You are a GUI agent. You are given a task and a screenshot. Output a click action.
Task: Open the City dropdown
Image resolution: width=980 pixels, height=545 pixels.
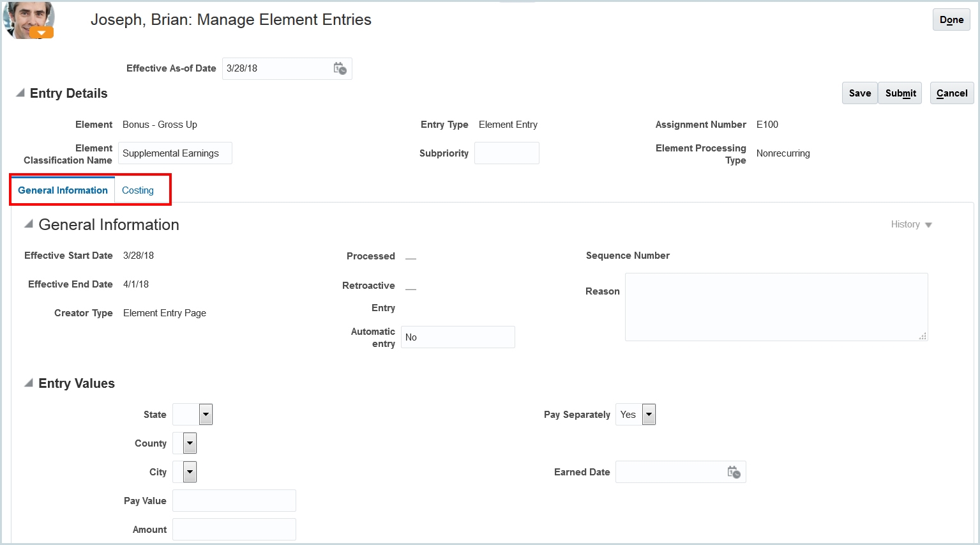coord(190,472)
